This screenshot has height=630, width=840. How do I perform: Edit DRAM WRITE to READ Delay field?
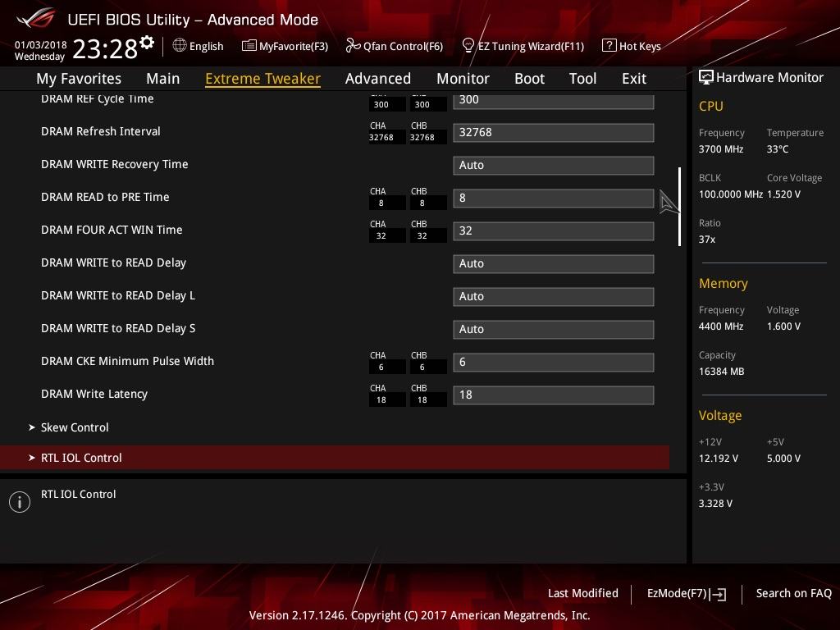point(554,263)
